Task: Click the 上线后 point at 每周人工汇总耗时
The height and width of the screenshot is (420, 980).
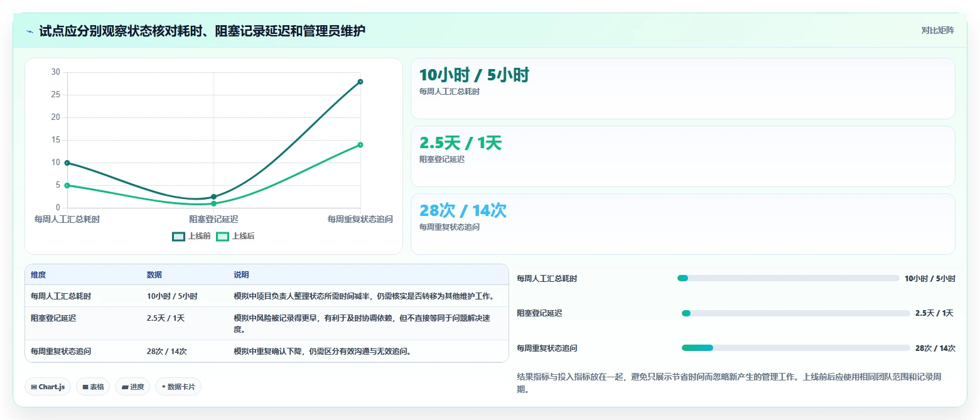Action: 67,185
